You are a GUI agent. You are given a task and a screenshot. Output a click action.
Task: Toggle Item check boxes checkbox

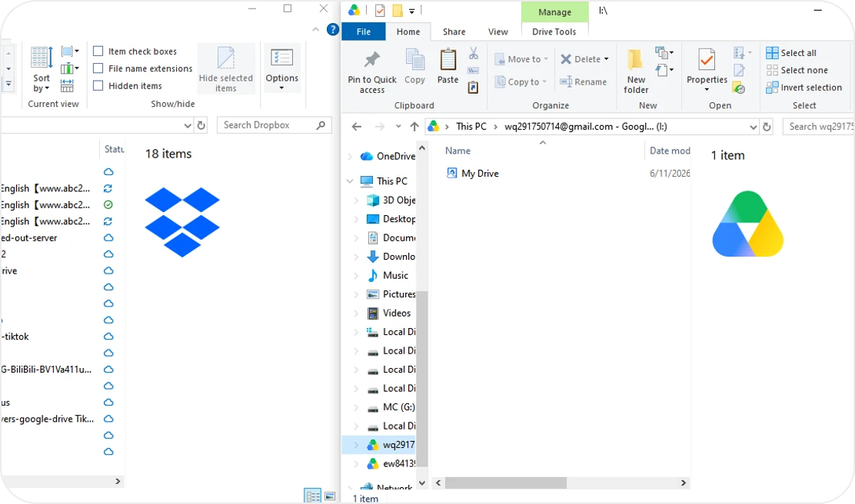pos(98,51)
